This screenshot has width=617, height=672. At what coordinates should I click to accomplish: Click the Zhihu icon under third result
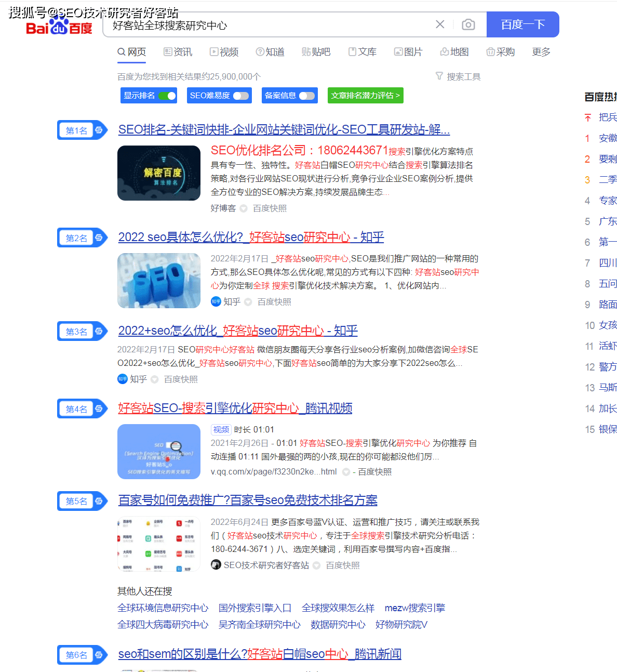(x=123, y=379)
